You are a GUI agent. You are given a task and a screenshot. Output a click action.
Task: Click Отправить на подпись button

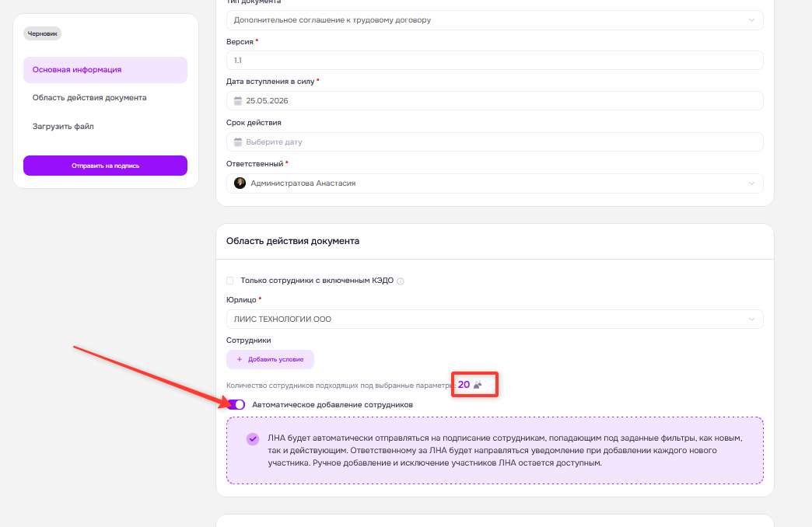click(x=105, y=166)
